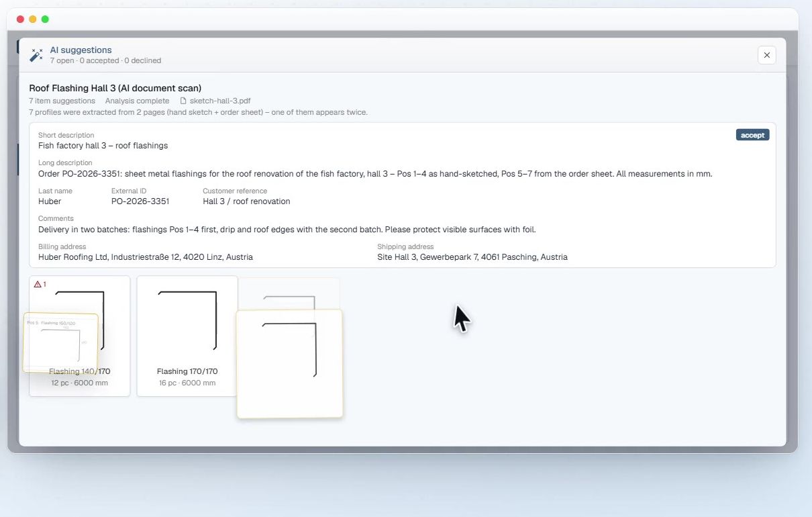Click the long description text starting "Order PO-2026-3351"
This screenshot has height=517, width=812.
point(375,174)
